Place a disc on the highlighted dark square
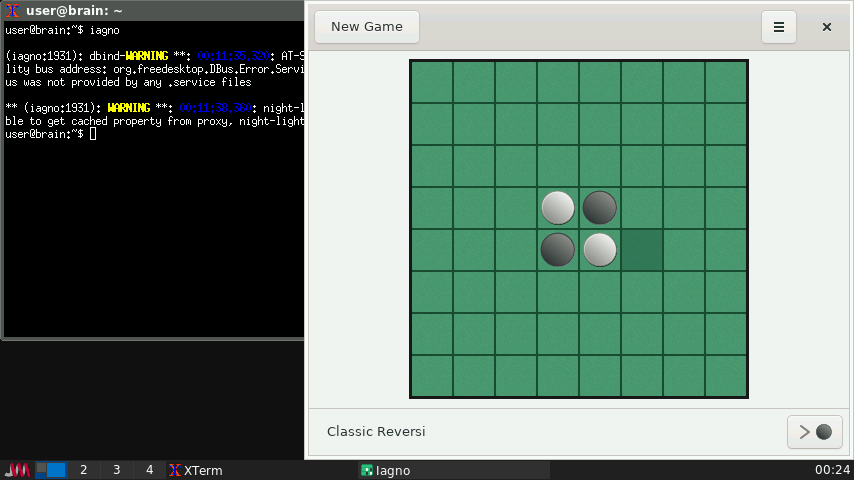The width and height of the screenshot is (854, 480). 642,250
